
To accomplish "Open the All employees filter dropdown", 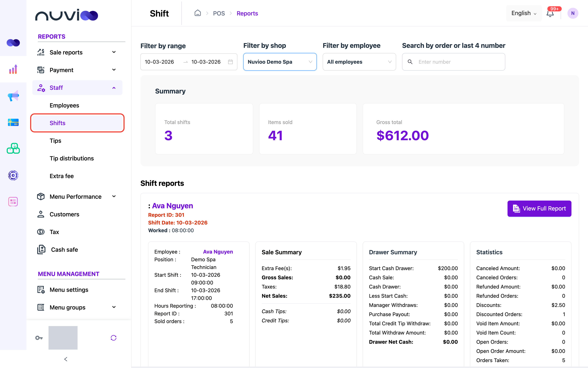I will coord(359,62).
